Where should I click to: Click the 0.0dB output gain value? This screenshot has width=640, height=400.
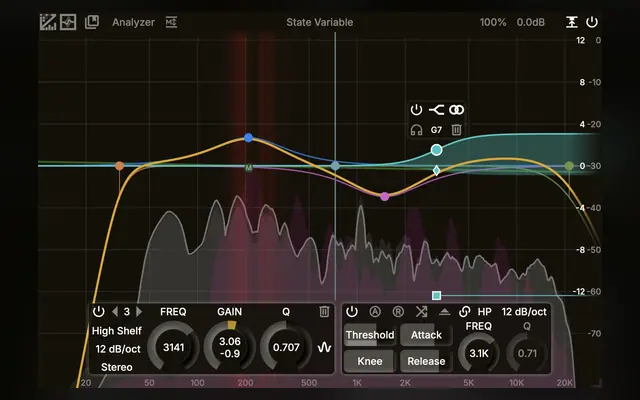tap(531, 22)
